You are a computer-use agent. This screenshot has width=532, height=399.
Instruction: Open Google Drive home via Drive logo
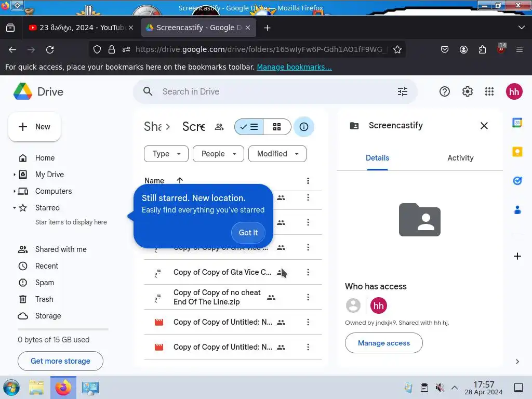(x=38, y=91)
